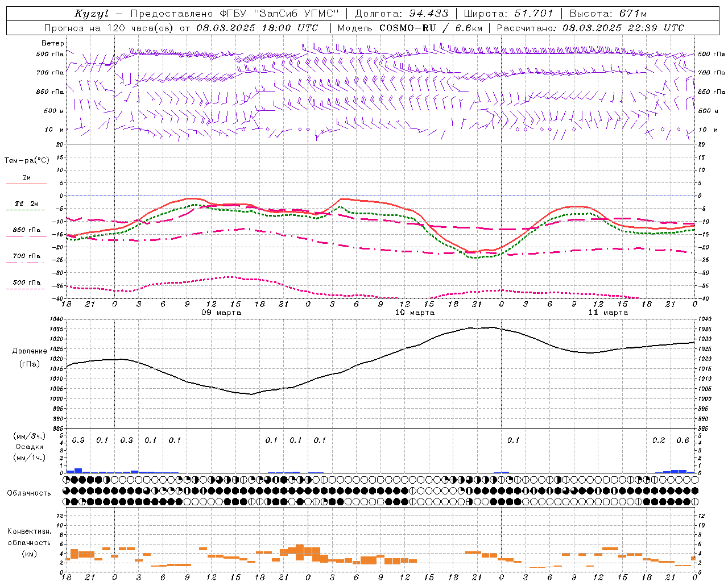Click the "Конвективн." convective cloud label
The height and width of the screenshot is (582, 728).
29,531
